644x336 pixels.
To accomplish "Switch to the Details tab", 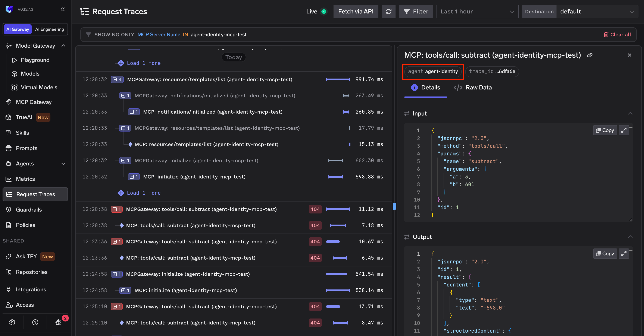I will 425,88.
